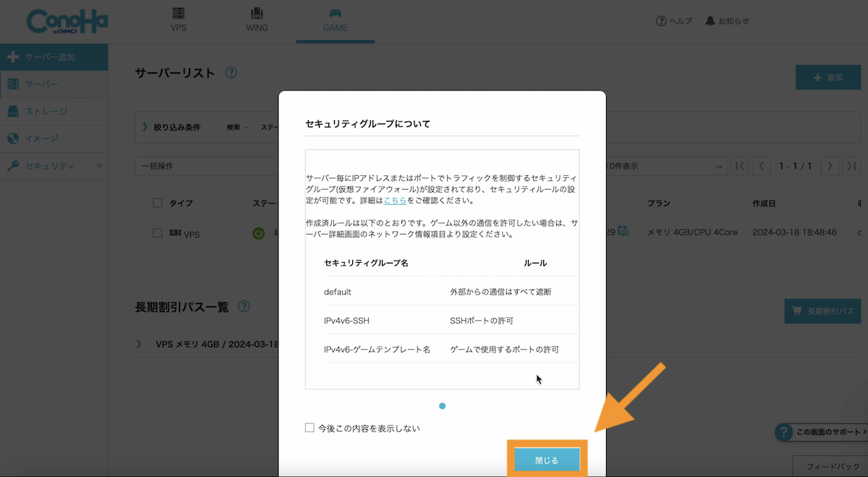
Task: Open the お知らせ notifications bell
Action: (728, 20)
